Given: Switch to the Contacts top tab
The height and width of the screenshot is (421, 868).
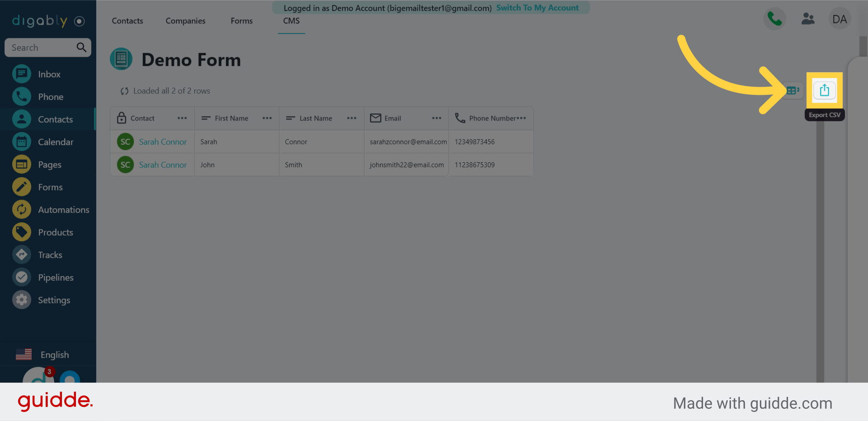Looking at the screenshot, I should [127, 21].
